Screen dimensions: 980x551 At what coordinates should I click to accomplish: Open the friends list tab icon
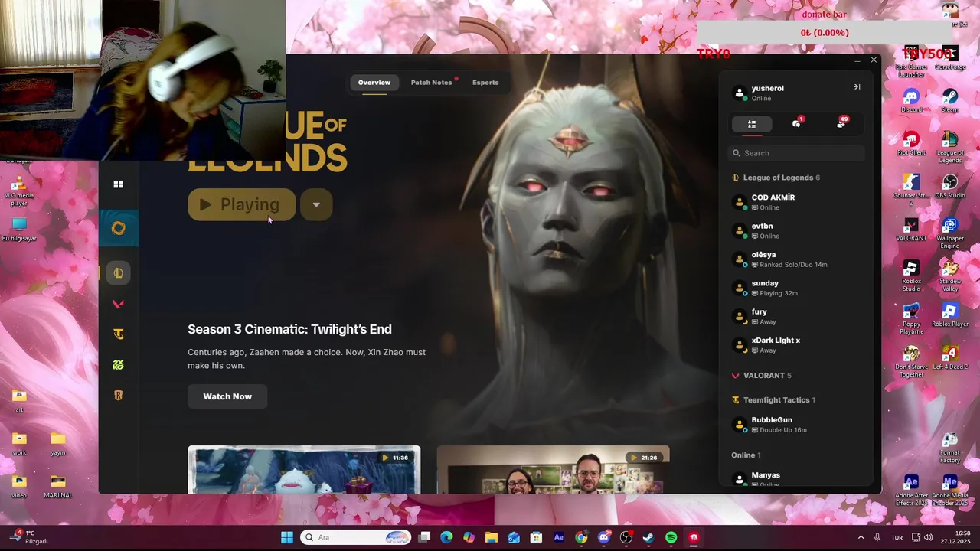pos(752,124)
